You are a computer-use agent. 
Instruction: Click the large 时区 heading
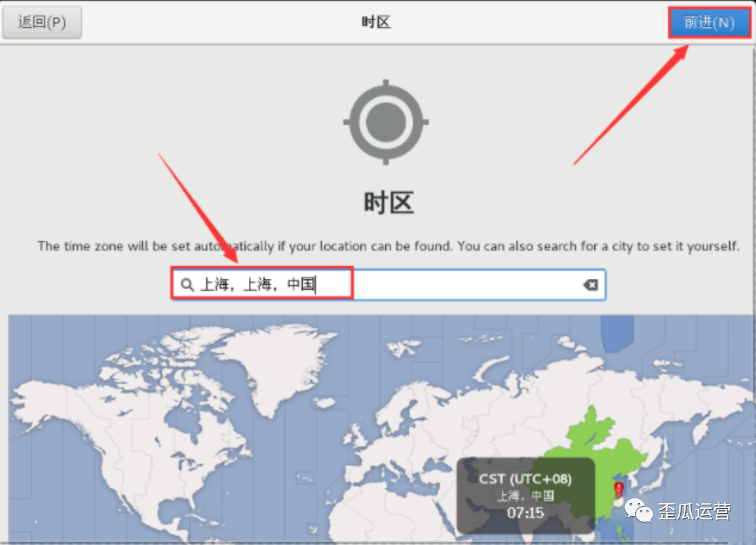click(388, 202)
